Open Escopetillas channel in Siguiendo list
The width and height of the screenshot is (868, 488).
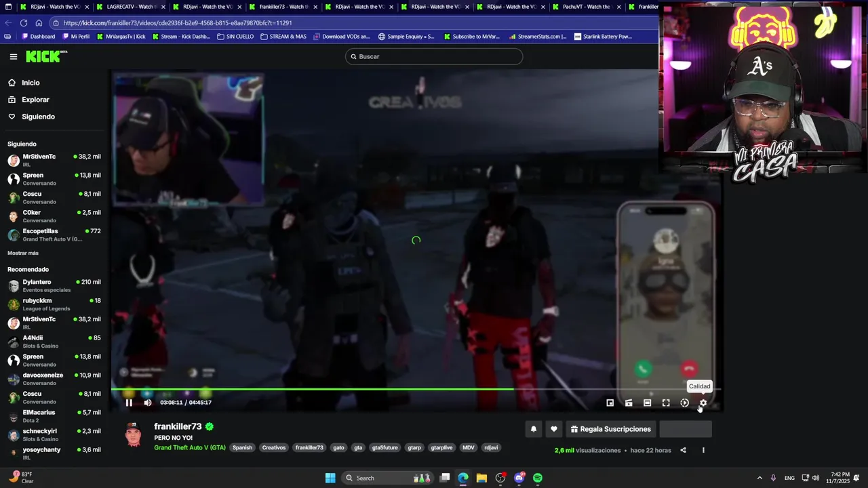pos(54,235)
